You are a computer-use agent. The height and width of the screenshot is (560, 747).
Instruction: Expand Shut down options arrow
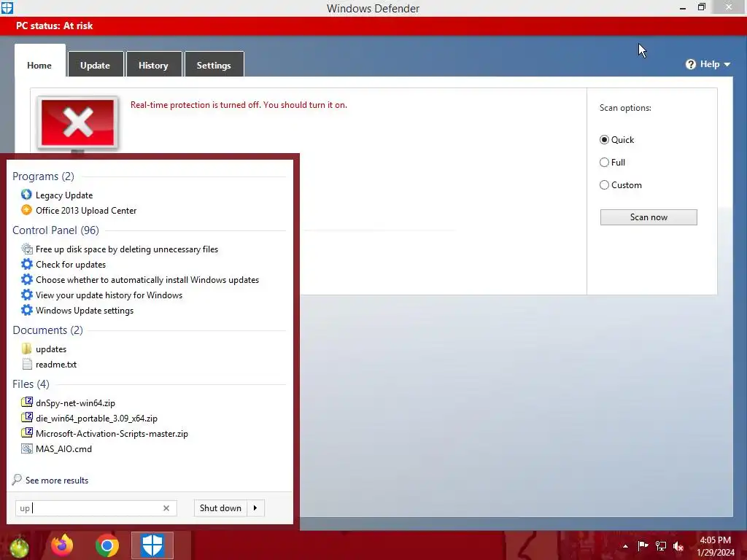(x=255, y=508)
